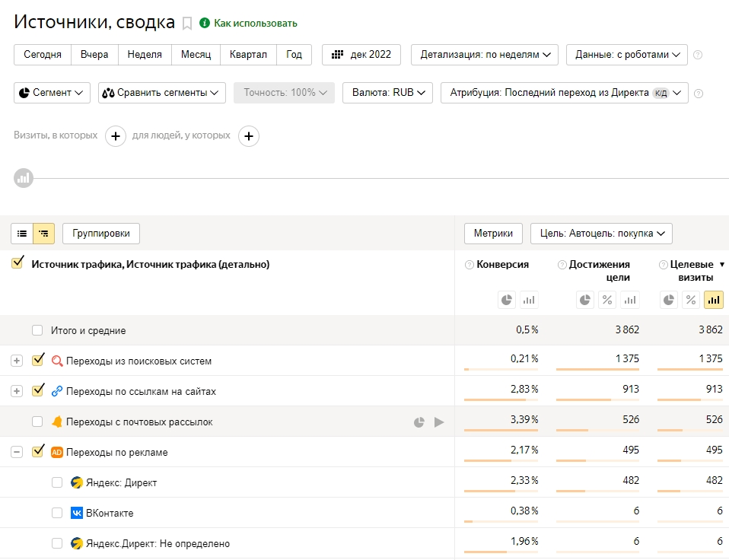Click play icon in the Переходы с почтовых рассылок row
The image size is (729, 560).
439,422
